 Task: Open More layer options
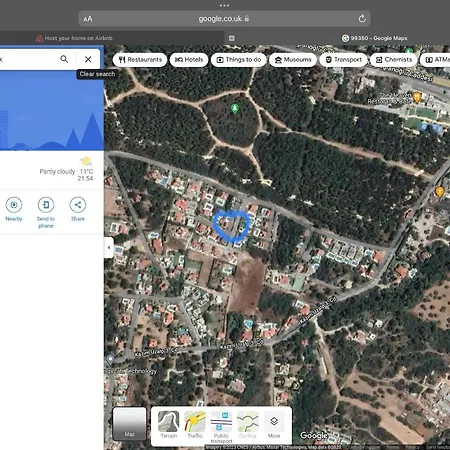[274, 425]
